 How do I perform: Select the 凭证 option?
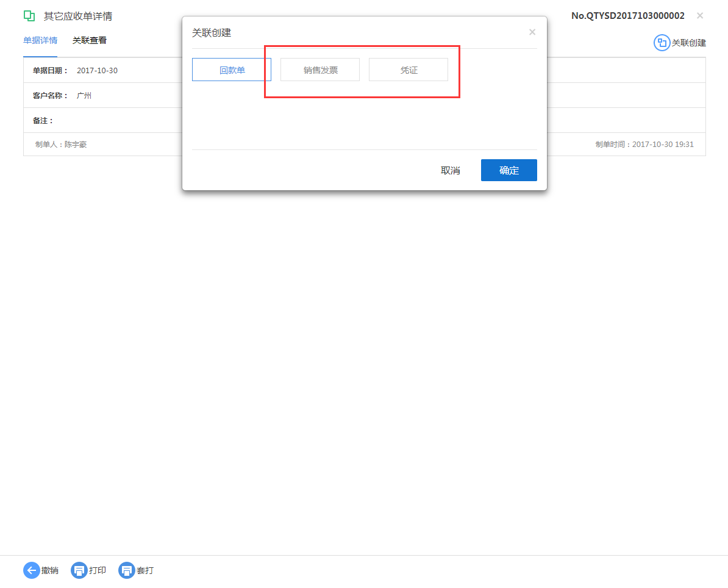tap(409, 70)
